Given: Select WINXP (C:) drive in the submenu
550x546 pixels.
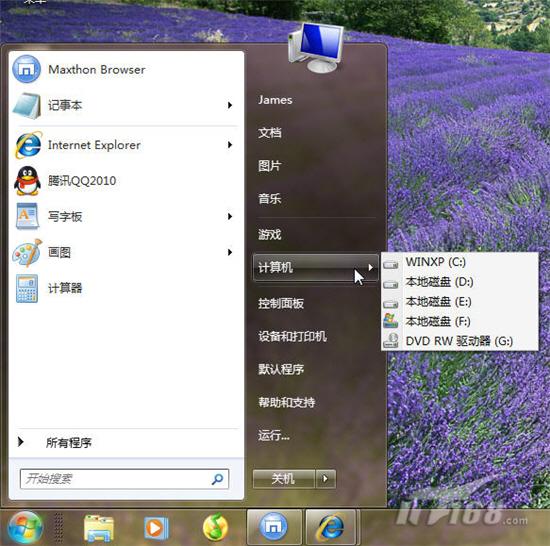Looking at the screenshot, I should (x=460, y=262).
